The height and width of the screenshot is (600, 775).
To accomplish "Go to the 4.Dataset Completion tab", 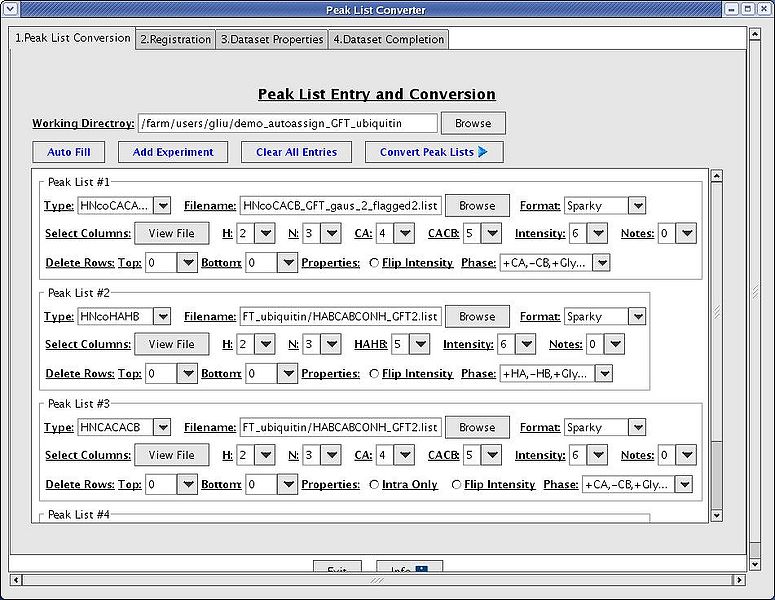I will (388, 39).
